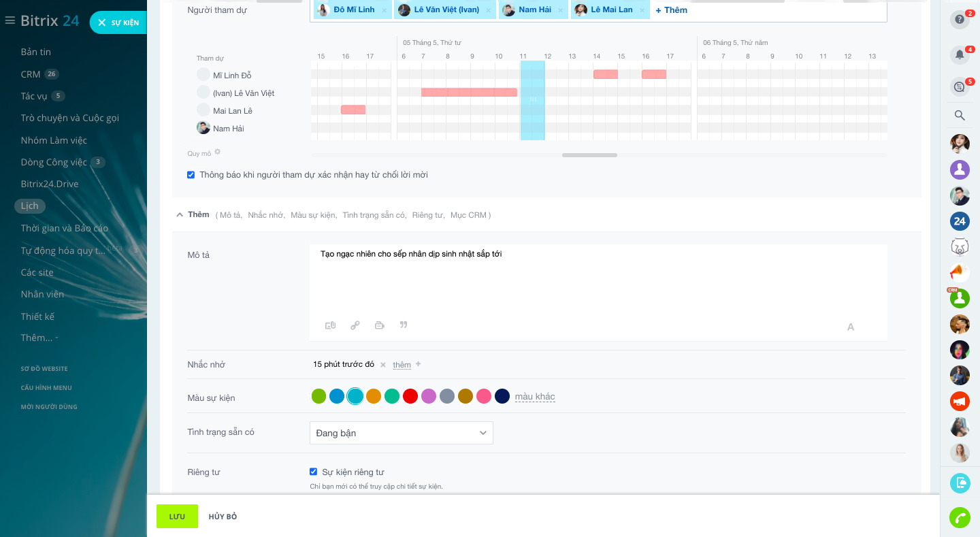
Task: Click Mai Lan Lê busy block in planner
Action: point(353,110)
